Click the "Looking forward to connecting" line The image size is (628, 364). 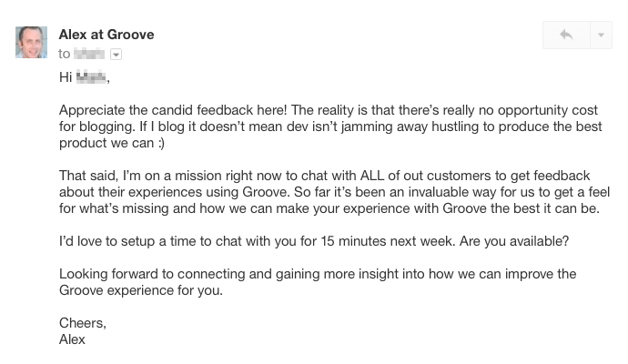163,274
